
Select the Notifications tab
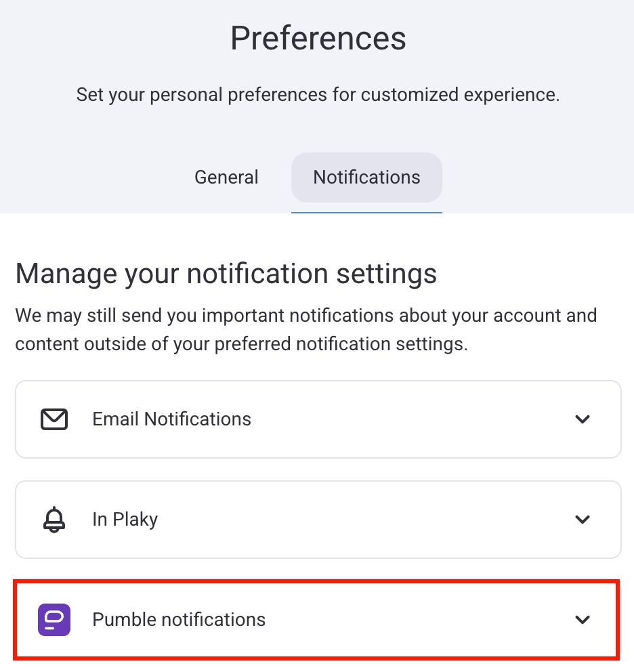pos(366,177)
